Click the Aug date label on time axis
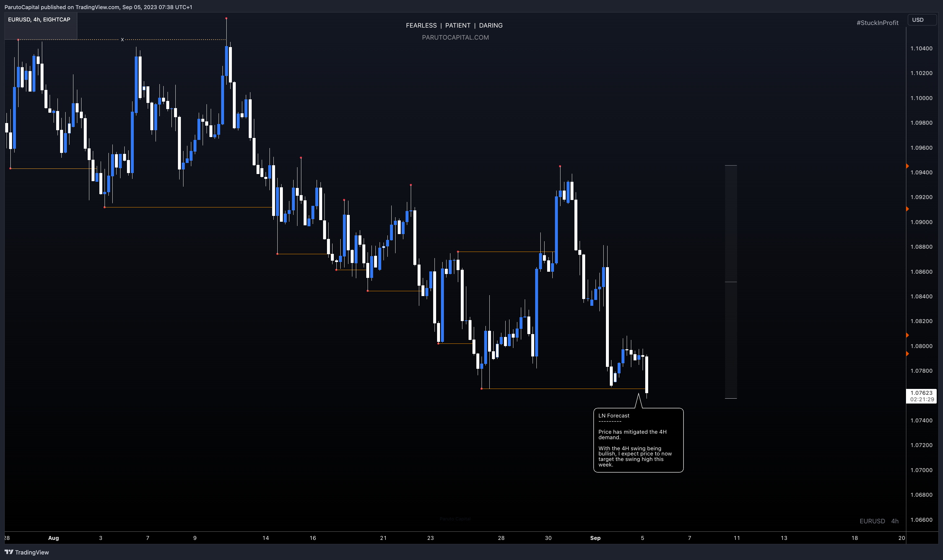Image resolution: width=943 pixels, height=560 pixels. pyautogui.click(x=54, y=538)
